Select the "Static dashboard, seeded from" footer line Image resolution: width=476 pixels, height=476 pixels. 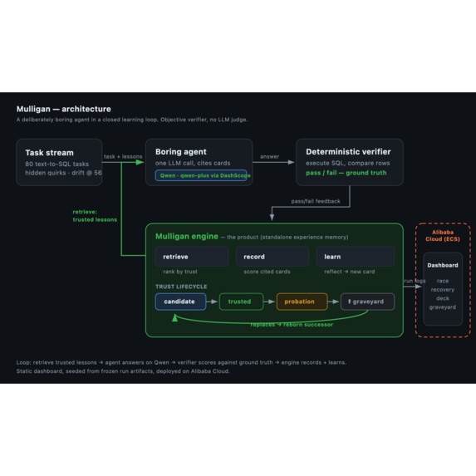(123, 371)
